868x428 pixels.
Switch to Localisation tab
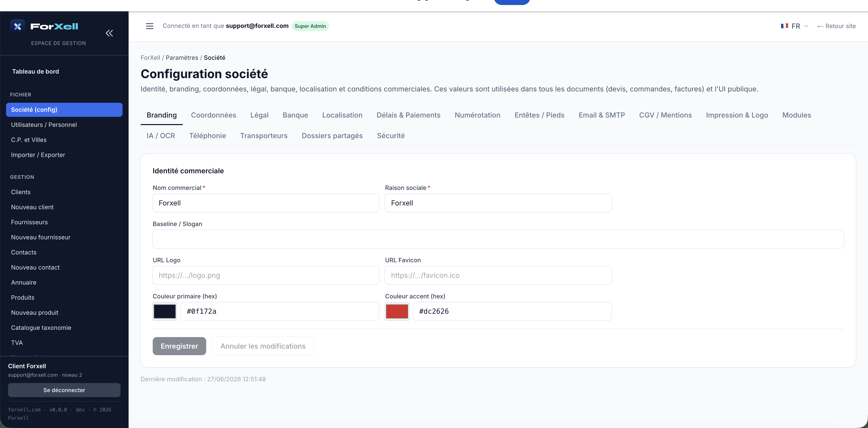[342, 115]
